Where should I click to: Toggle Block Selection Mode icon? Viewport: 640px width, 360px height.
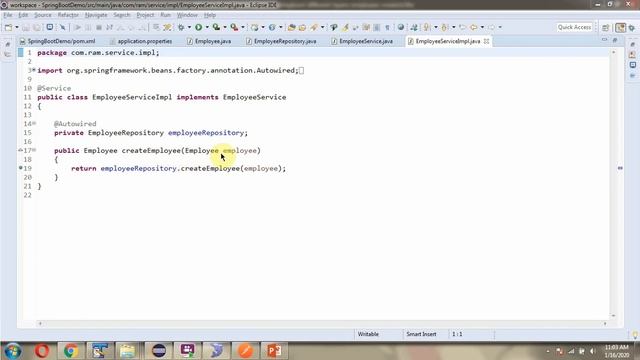(377, 27)
